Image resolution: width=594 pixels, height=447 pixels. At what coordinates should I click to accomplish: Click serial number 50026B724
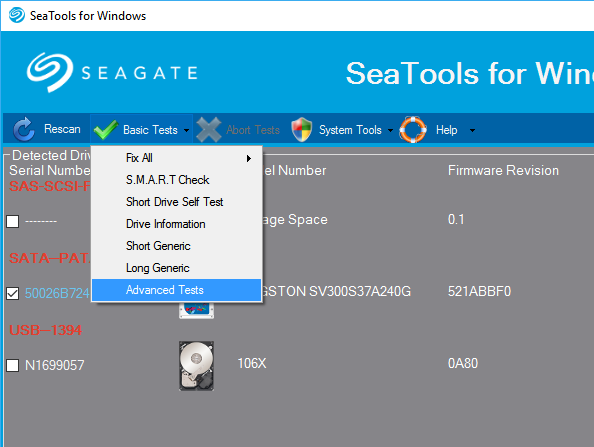(57, 293)
